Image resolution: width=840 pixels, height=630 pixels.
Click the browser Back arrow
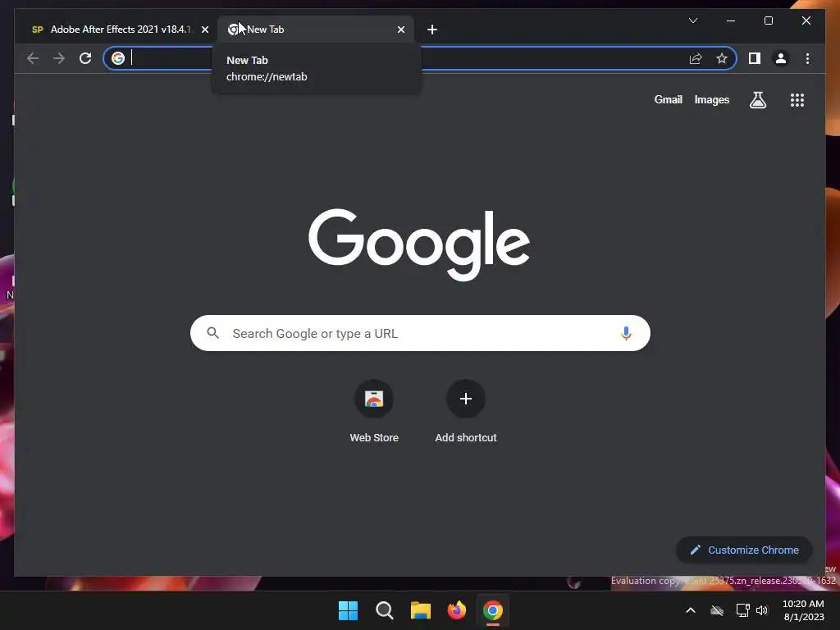[x=33, y=58]
